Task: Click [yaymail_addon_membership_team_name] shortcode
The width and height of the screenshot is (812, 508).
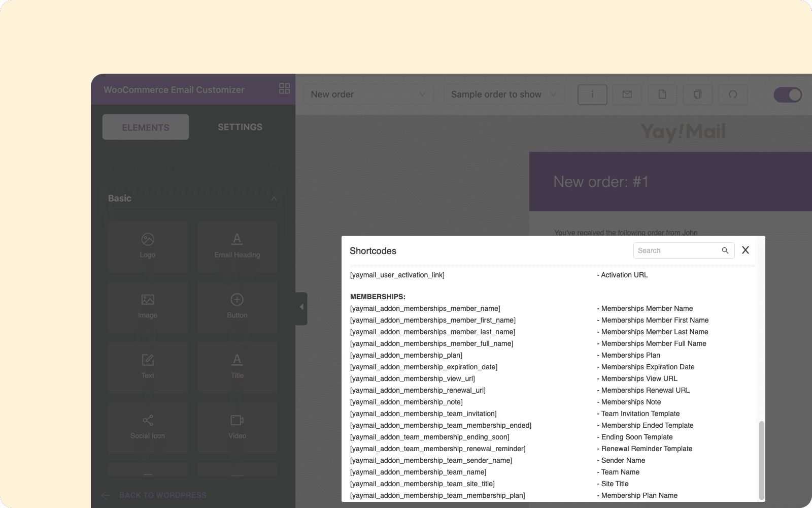Action: click(x=418, y=472)
